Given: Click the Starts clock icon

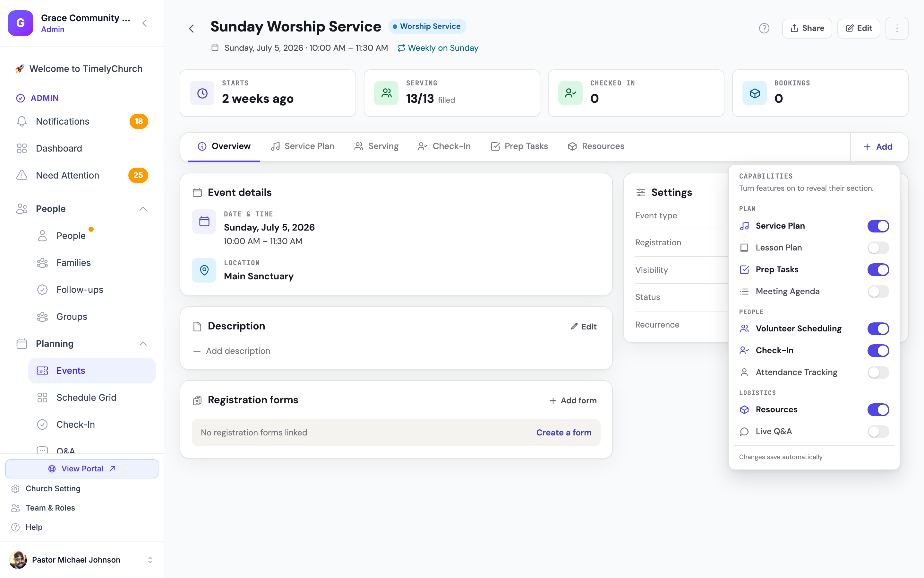Looking at the screenshot, I should click(x=202, y=93).
